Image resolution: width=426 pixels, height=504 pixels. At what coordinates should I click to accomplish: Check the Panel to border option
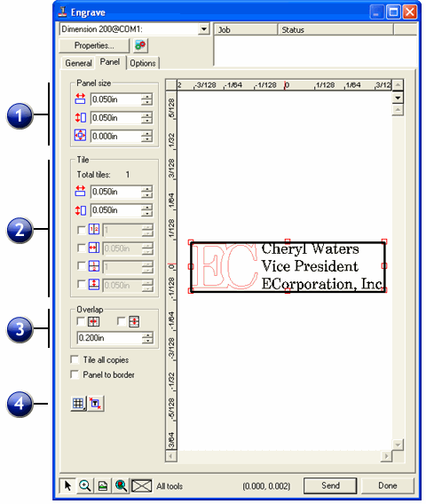(x=75, y=374)
